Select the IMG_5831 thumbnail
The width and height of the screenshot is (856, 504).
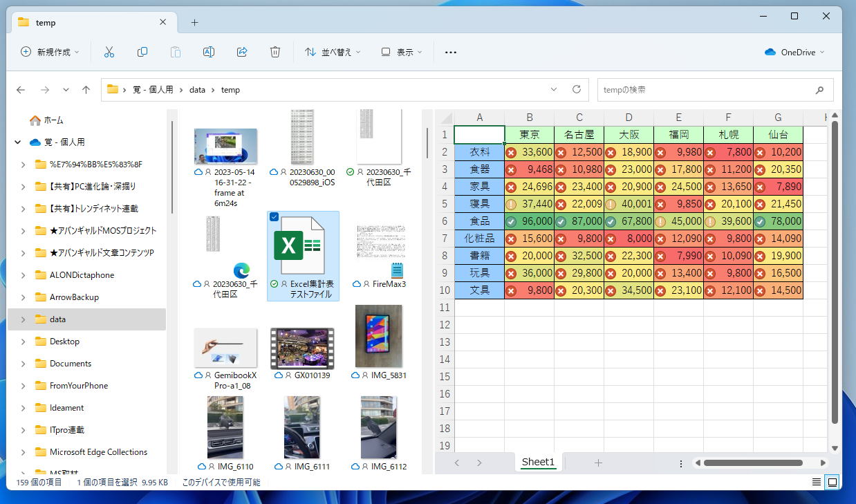click(x=378, y=337)
